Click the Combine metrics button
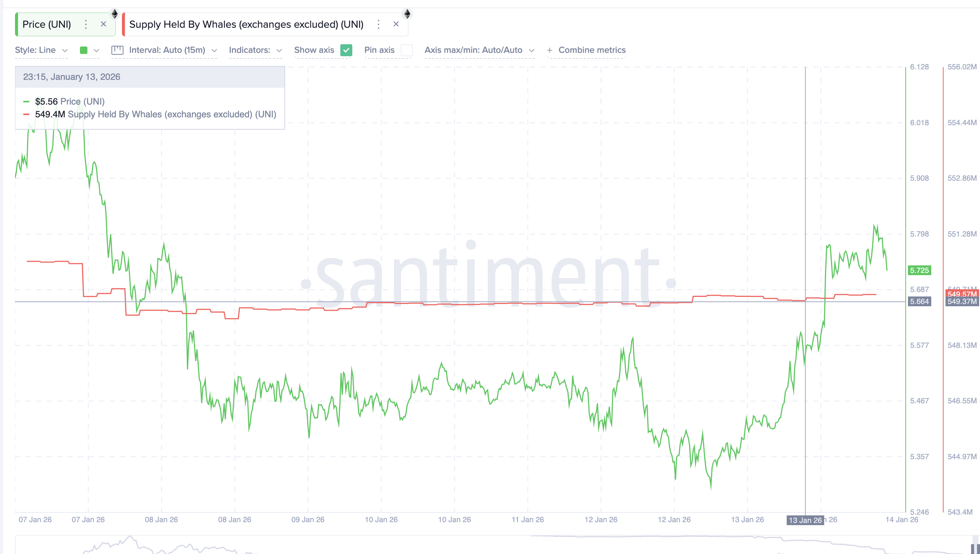Viewport: 980px width, 554px height. [x=592, y=50]
